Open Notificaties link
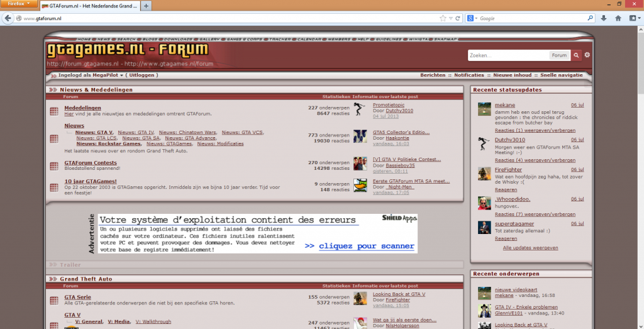This screenshot has width=644, height=329. [469, 75]
